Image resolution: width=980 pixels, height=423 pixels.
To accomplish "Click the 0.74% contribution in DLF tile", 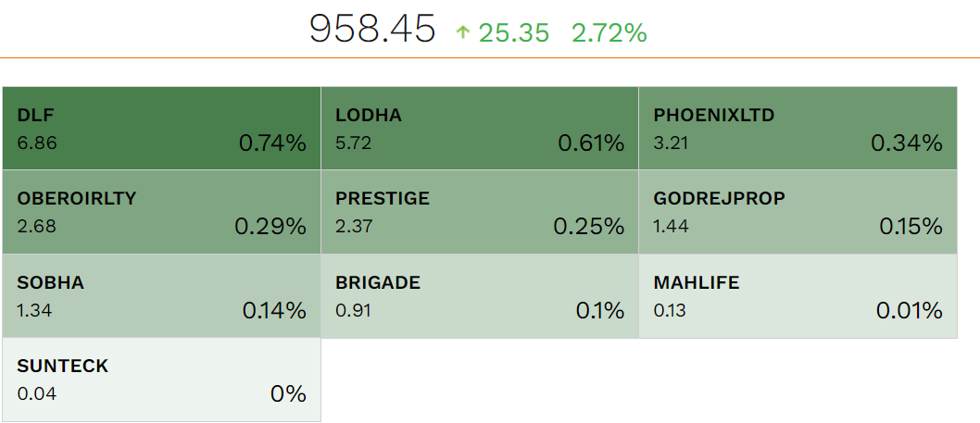I will tap(272, 143).
